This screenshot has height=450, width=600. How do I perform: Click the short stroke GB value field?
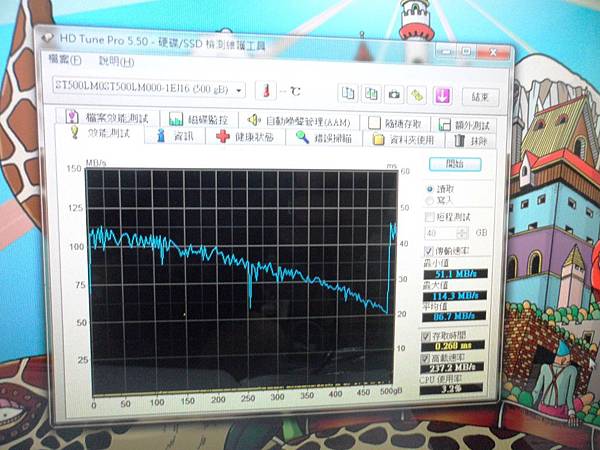[x=441, y=233]
